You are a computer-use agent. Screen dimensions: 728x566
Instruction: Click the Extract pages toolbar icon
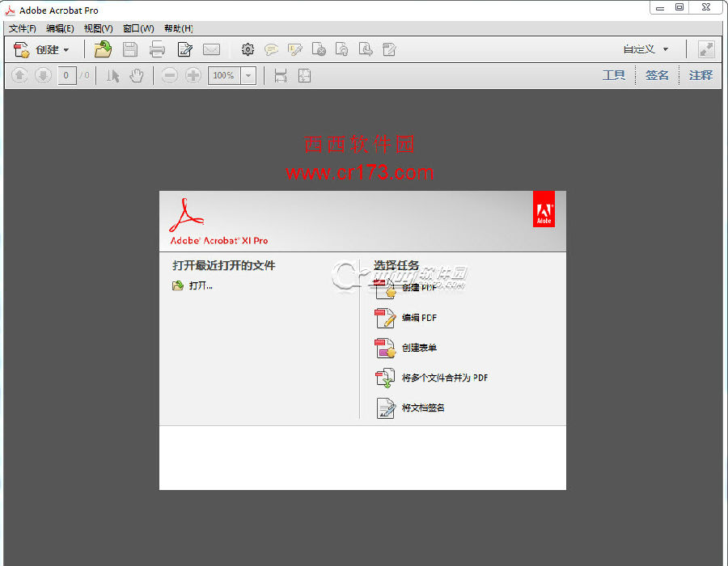[366, 49]
